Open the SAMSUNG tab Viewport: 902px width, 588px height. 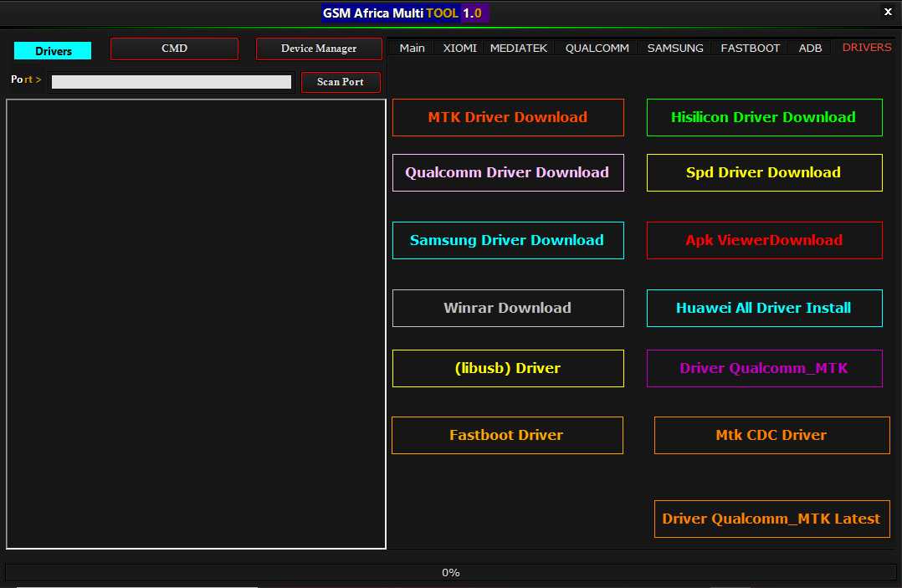point(675,48)
